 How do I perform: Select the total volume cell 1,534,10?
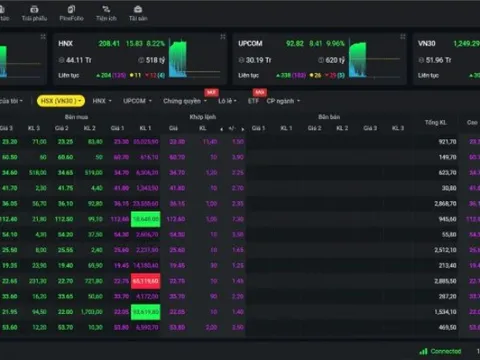point(445,312)
